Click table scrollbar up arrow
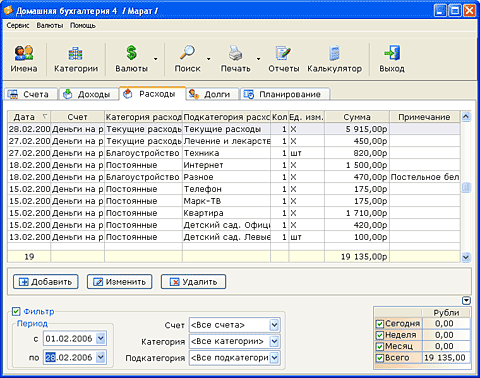The width and height of the screenshot is (480, 378). [x=466, y=117]
